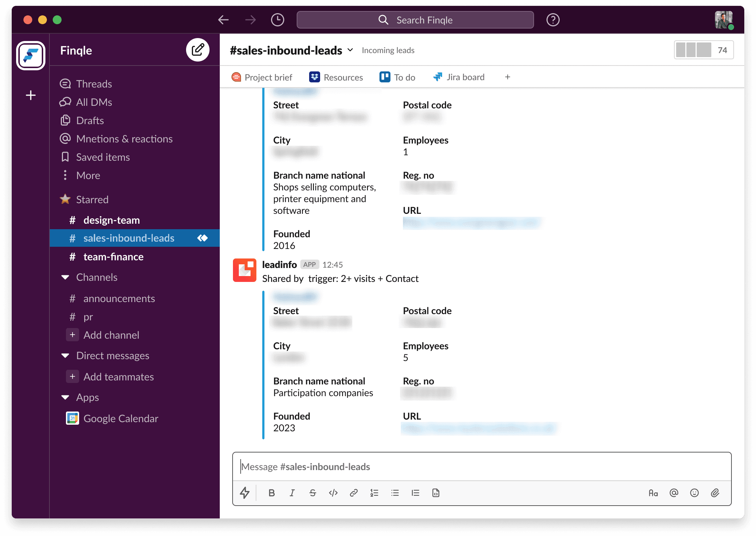Toggle italic formatting in composer
Image resolution: width=756 pixels, height=536 pixels.
[292, 493]
